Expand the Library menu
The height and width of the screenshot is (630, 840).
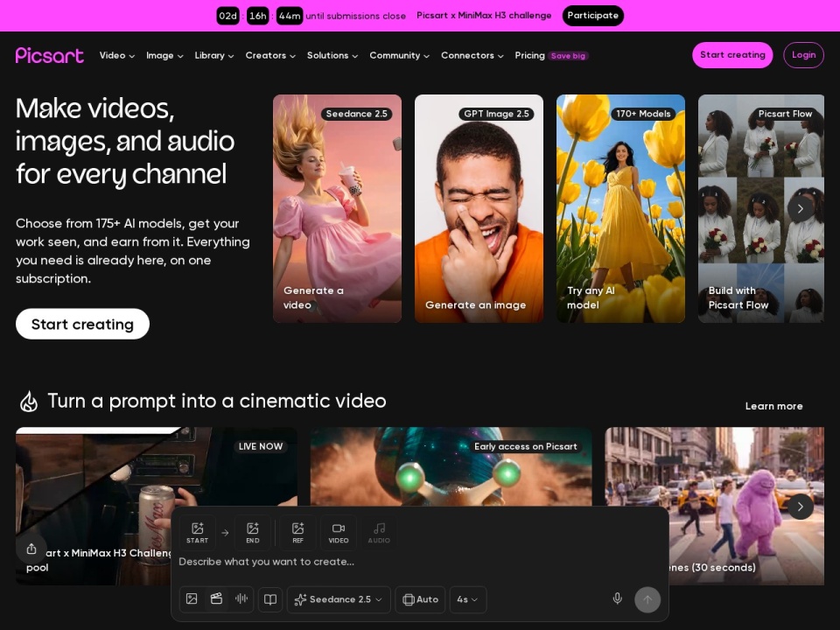[213, 55]
